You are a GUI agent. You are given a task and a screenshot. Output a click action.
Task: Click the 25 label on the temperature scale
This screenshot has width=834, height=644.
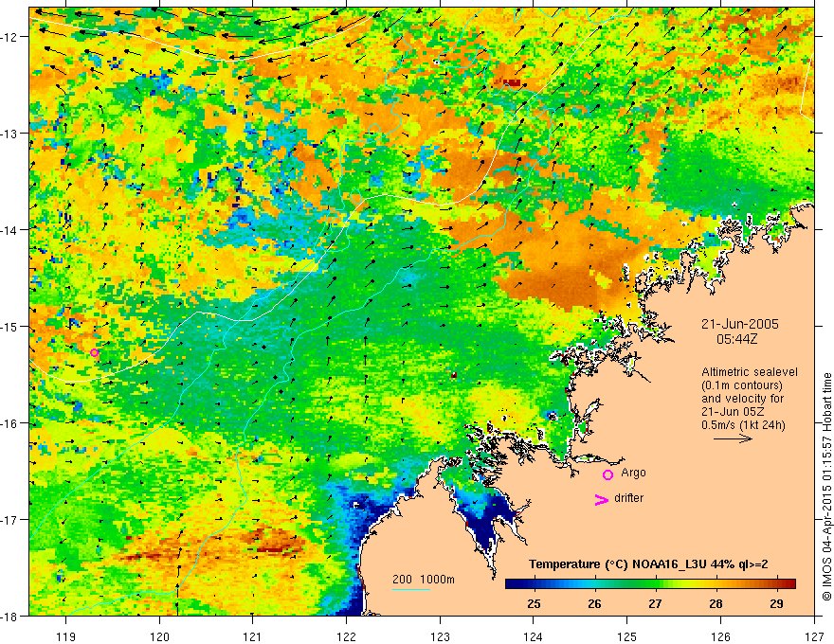534,603
